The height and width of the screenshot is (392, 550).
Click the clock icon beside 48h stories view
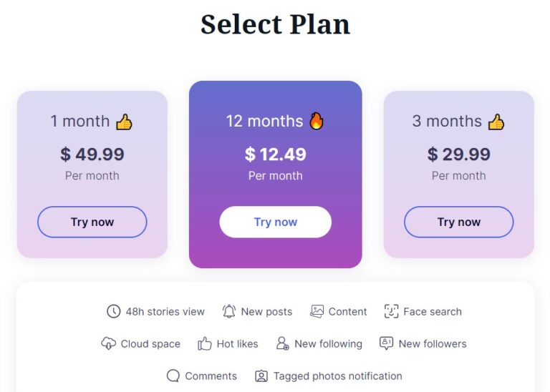pos(114,311)
